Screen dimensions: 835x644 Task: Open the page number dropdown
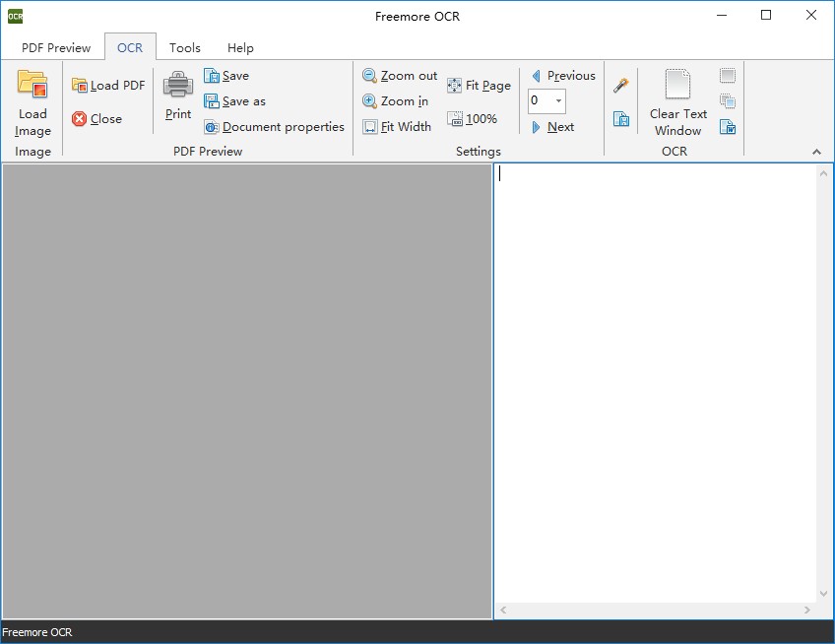tap(558, 100)
